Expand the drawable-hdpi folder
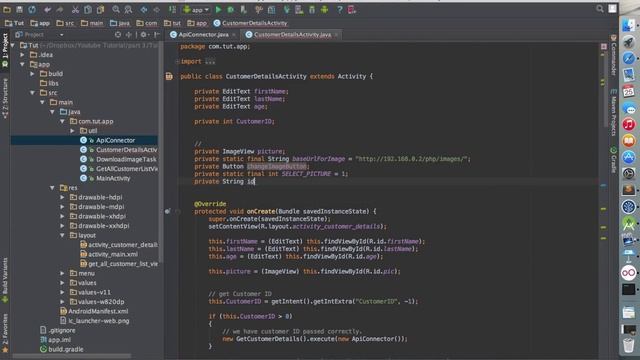This screenshot has width=640, height=360. (x=62, y=197)
